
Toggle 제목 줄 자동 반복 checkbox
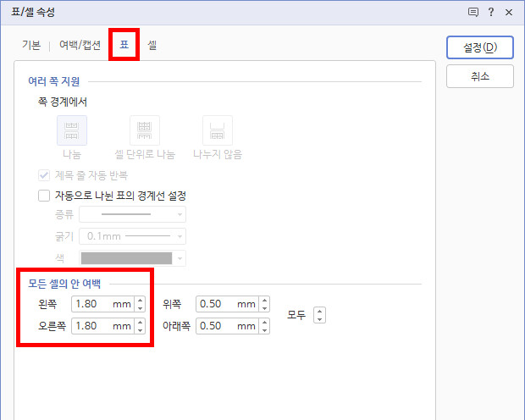click(44, 175)
